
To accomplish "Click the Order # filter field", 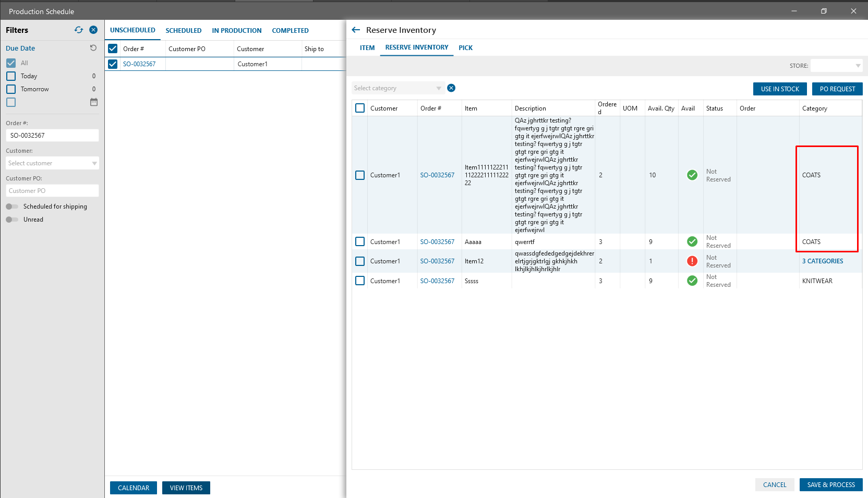I will pyautogui.click(x=52, y=135).
